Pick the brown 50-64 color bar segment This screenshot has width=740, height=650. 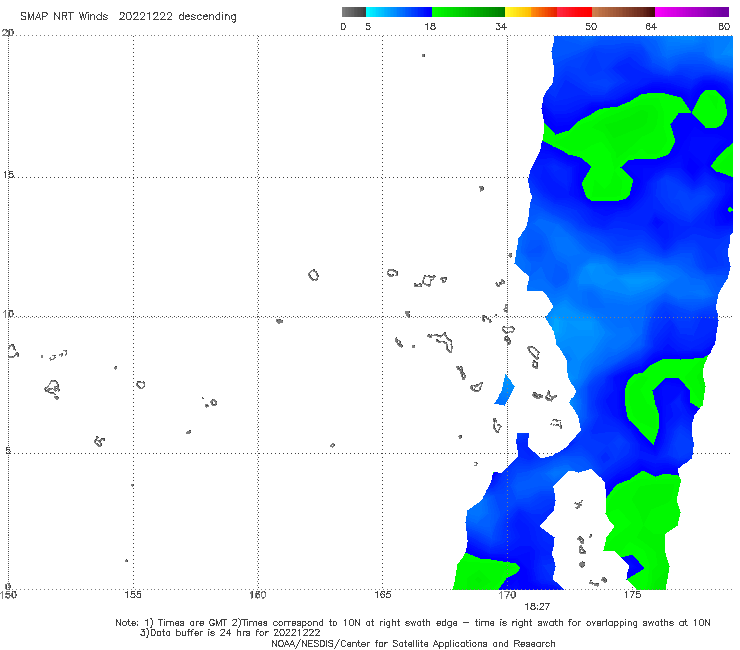tap(623, 12)
